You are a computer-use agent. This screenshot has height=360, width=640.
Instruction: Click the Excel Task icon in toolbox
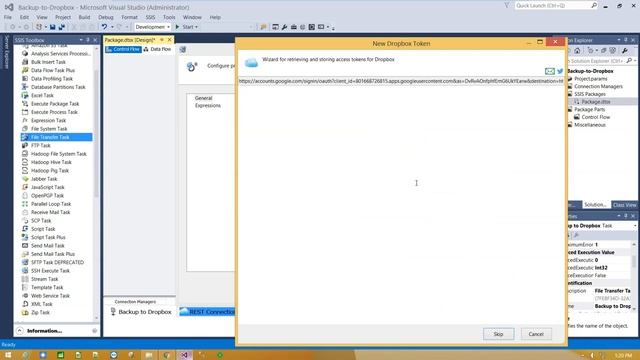(x=25, y=95)
